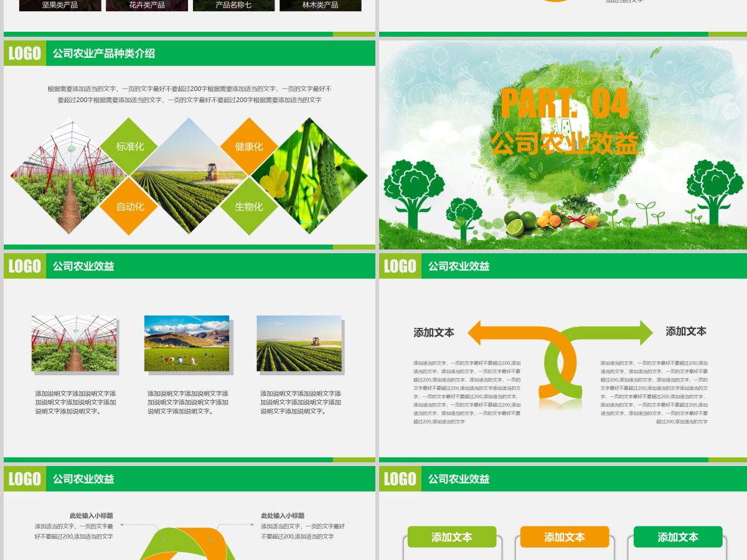Select the paragraph below the orange arrow
747x560 pixels.
[467, 392]
